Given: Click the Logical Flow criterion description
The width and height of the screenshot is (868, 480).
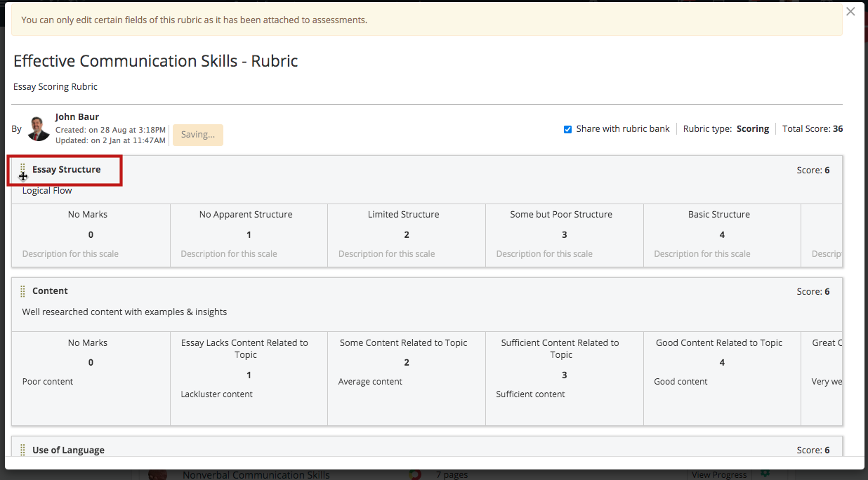Looking at the screenshot, I should coord(47,191).
